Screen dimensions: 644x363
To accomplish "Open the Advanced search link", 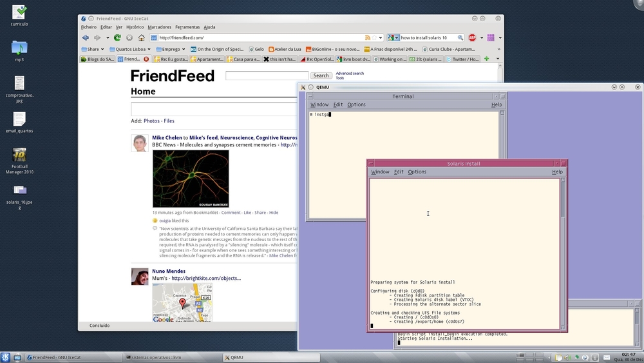I will [350, 73].
